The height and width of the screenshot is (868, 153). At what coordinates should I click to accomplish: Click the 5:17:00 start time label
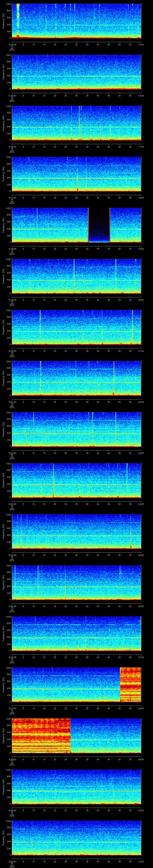point(12,198)
